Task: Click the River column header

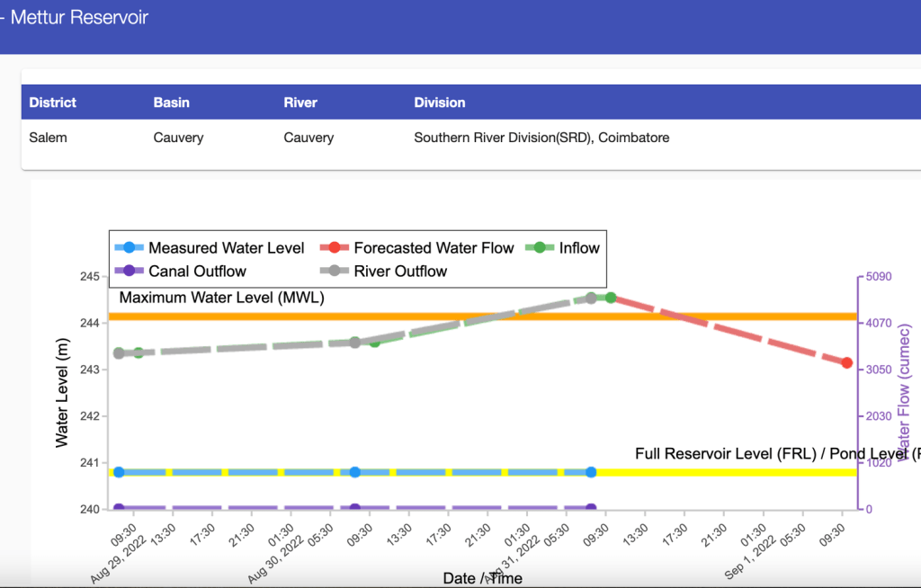Action: point(300,102)
